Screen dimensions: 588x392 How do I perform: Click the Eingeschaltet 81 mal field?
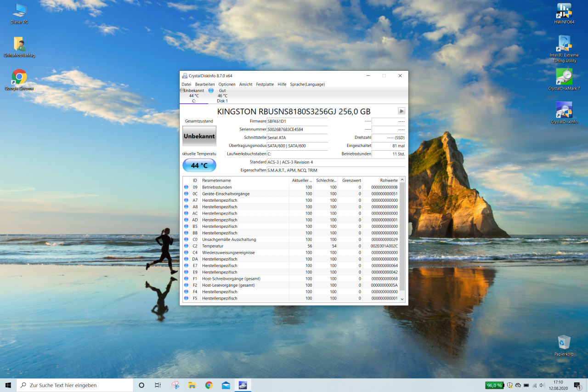389,146
